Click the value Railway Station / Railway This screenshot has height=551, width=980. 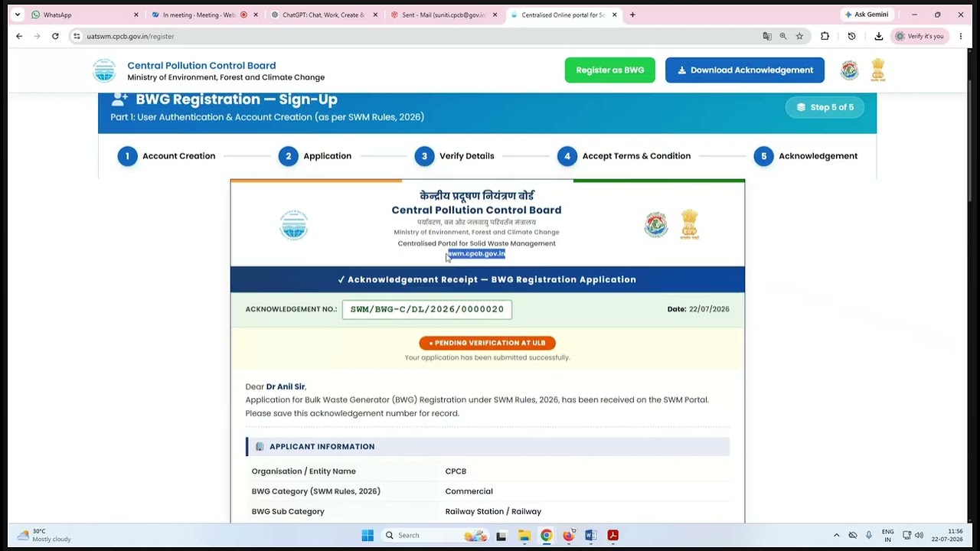[493, 511]
